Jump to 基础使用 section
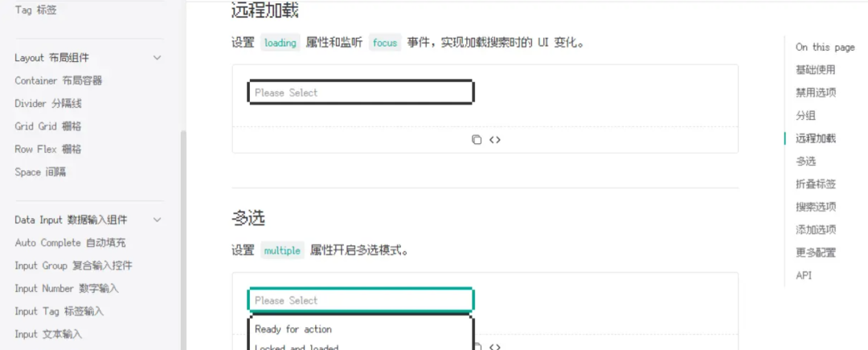This screenshot has height=350, width=868. coord(816,70)
